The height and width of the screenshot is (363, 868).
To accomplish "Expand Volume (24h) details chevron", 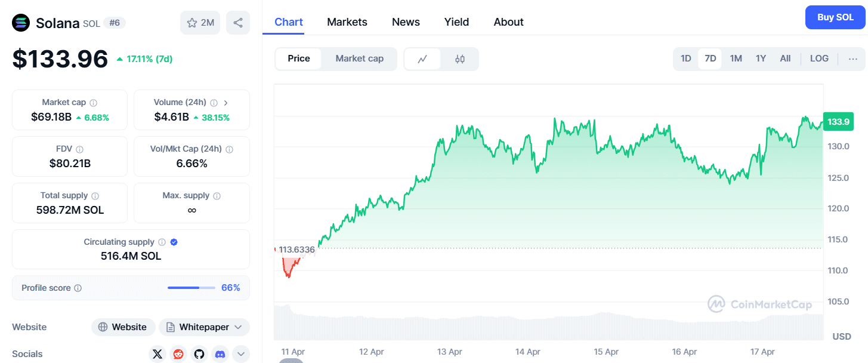I will [226, 103].
